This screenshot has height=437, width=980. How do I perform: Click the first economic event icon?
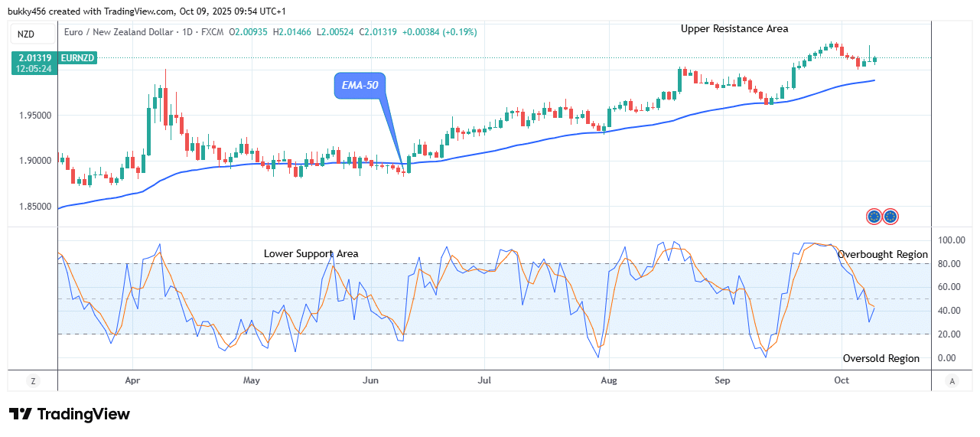874,217
